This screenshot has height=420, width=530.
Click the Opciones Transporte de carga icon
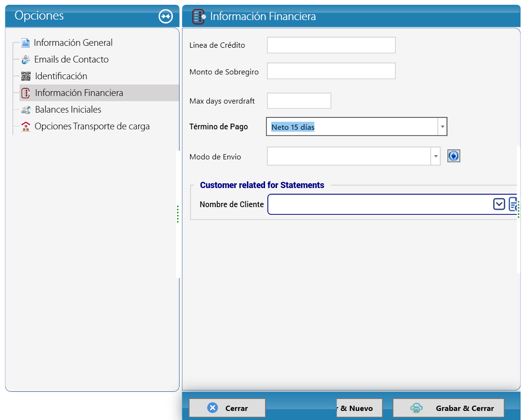tap(26, 126)
